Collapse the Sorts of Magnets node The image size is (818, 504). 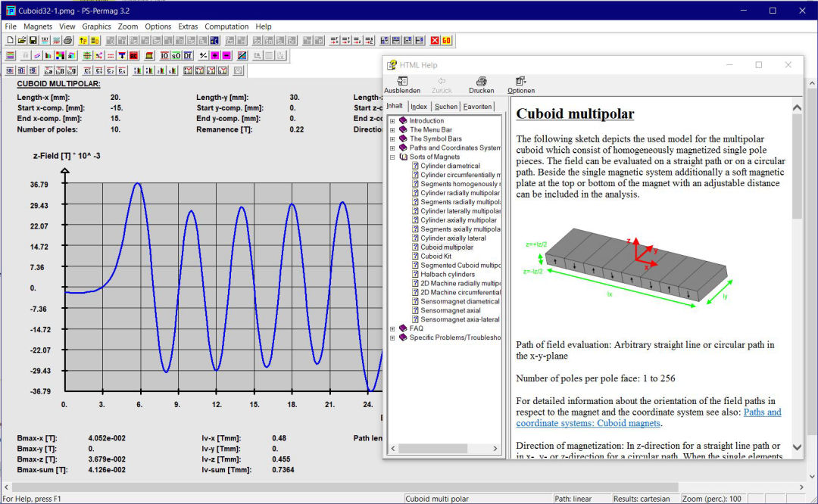(392, 157)
